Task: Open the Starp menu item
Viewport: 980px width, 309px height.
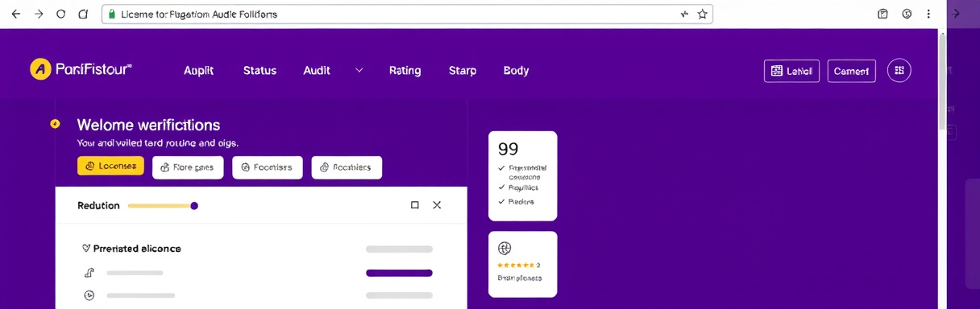Action: pos(463,71)
